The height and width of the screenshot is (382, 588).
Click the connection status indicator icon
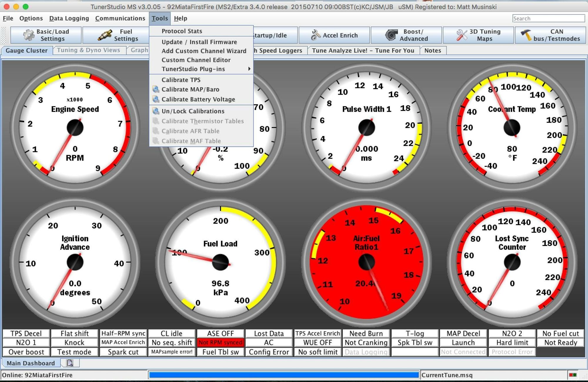(572, 375)
